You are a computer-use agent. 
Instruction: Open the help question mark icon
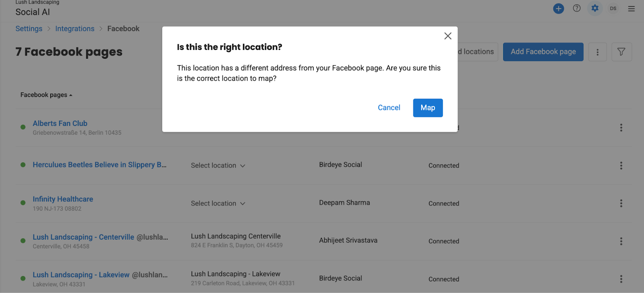577,8
